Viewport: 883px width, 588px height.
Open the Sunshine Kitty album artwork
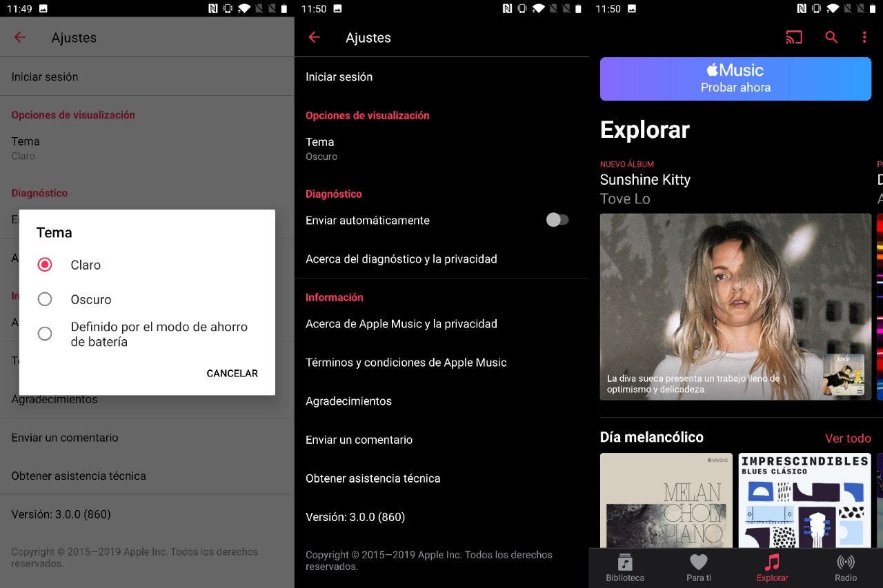tap(735, 307)
